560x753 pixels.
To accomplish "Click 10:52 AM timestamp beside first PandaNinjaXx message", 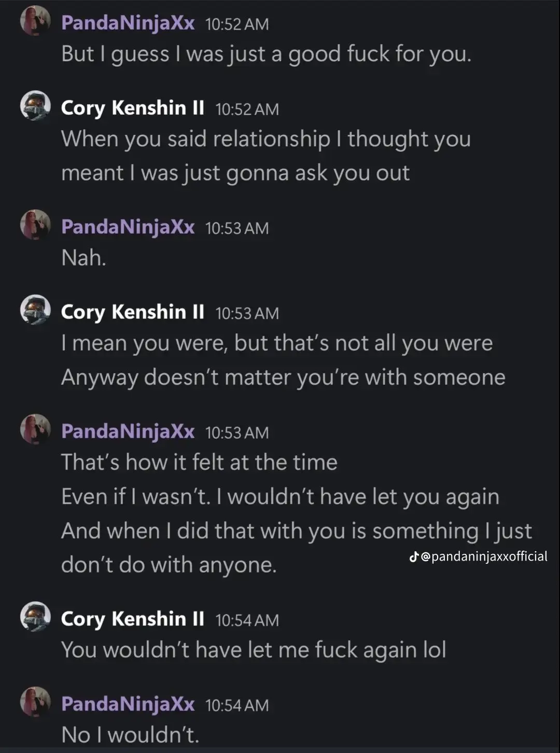I will 237,24.
